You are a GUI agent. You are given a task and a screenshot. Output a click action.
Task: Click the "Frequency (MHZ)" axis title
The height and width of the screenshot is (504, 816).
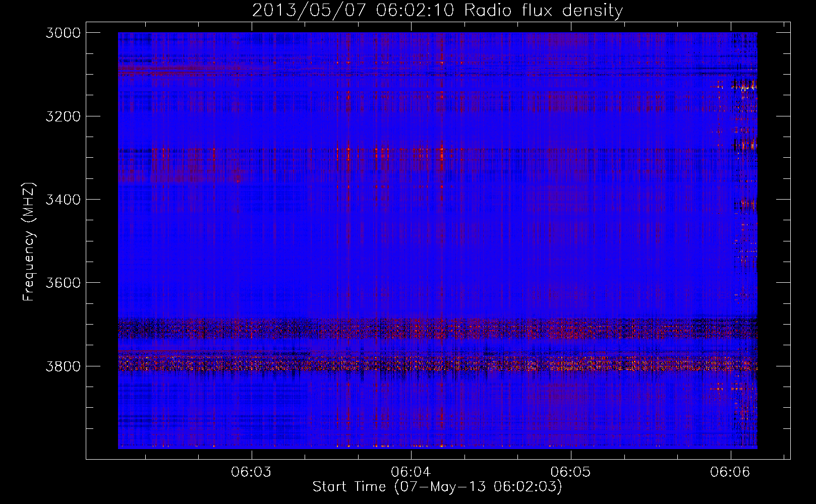point(29,241)
